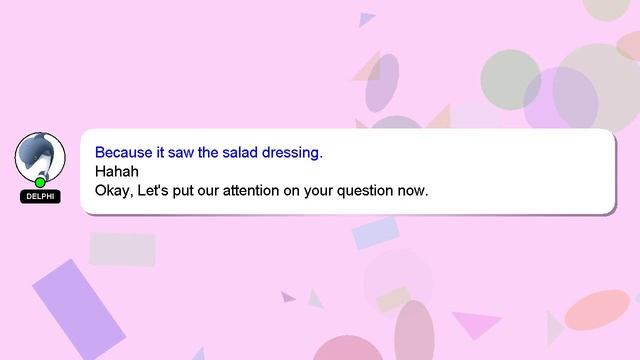Click the small dark purple triangle below the bubble
Screen dimensions: 640x360
(x=288, y=297)
